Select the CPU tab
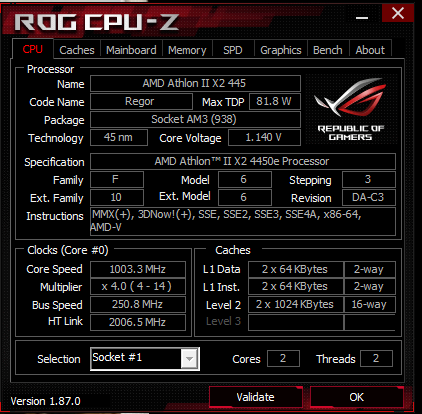422x414 pixels. pos(33,49)
